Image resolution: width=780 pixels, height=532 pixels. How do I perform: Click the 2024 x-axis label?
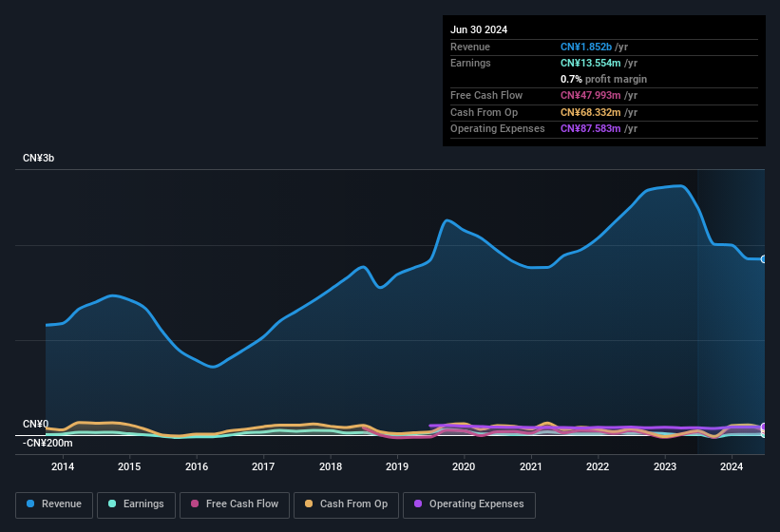tap(732, 466)
